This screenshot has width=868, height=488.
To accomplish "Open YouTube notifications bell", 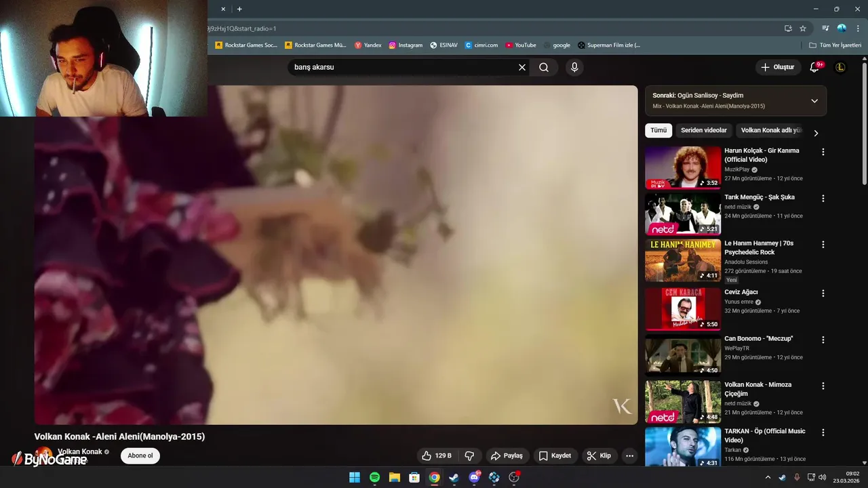I will pyautogui.click(x=815, y=67).
